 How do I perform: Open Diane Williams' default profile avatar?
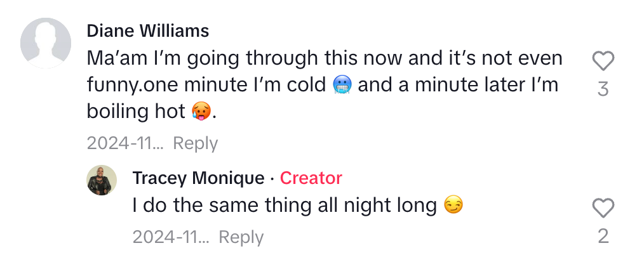point(46,43)
